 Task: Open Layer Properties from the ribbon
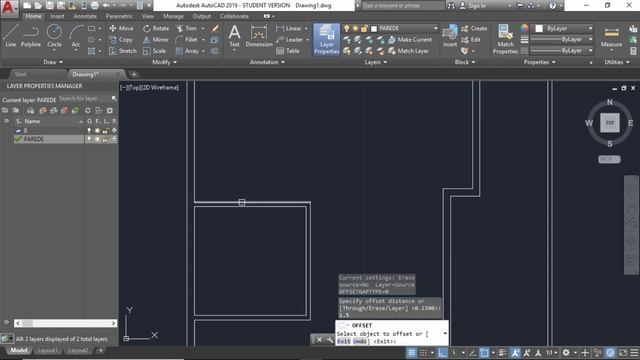pos(327,39)
